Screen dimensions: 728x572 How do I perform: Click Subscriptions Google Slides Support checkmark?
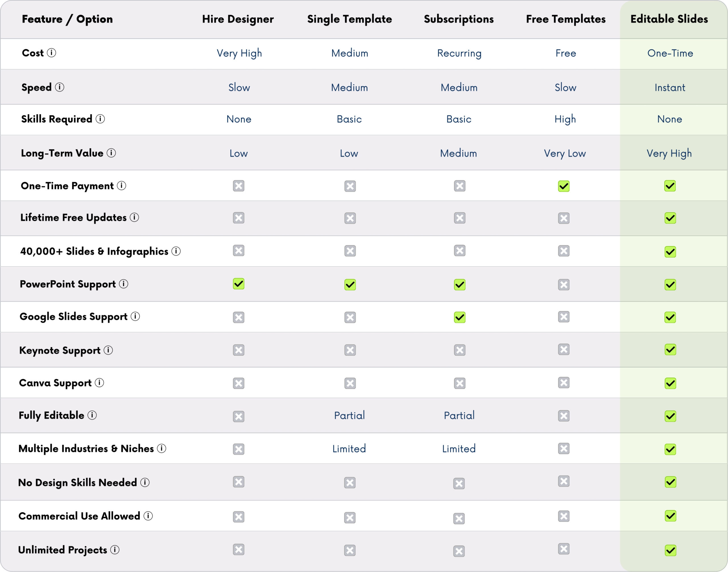coord(460,317)
